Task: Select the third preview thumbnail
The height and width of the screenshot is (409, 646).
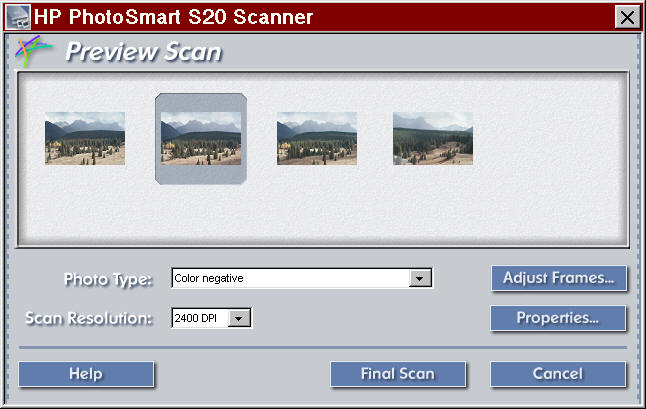Action: 317,138
